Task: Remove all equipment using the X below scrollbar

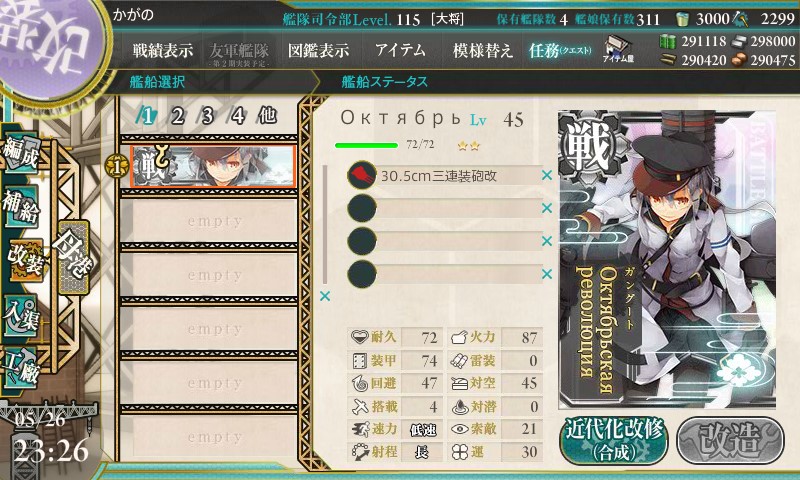Action: [x=324, y=296]
